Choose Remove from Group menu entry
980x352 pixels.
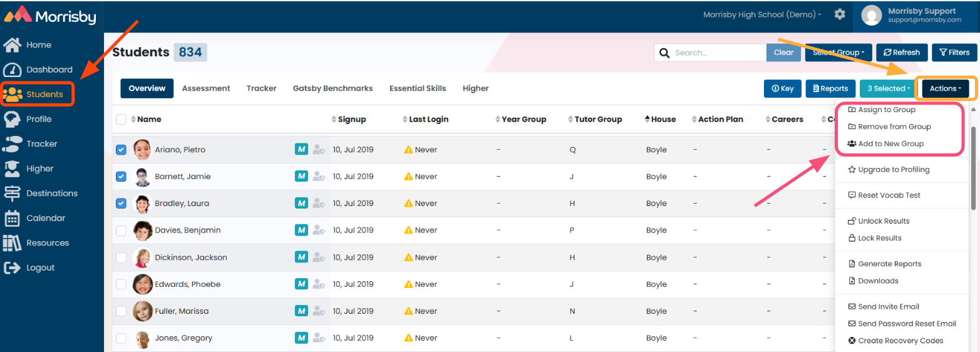click(889, 127)
